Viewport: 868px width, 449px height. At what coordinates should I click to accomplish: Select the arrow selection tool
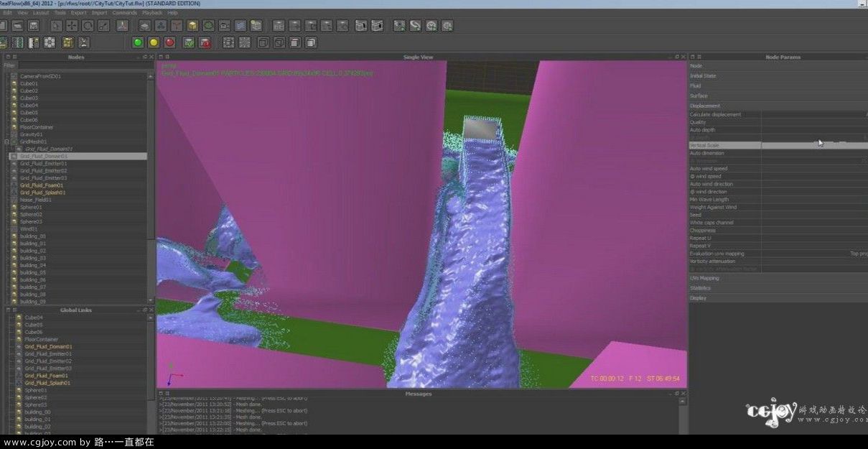[56, 25]
